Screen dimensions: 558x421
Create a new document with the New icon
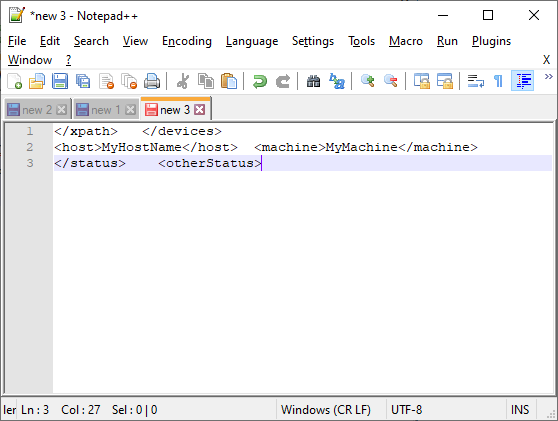point(15,81)
